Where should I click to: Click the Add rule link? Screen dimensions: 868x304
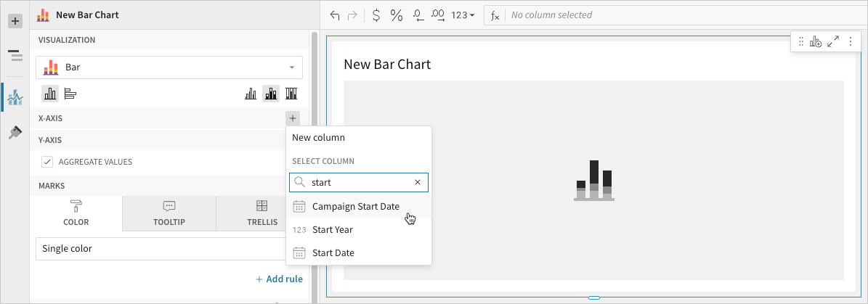(x=279, y=279)
